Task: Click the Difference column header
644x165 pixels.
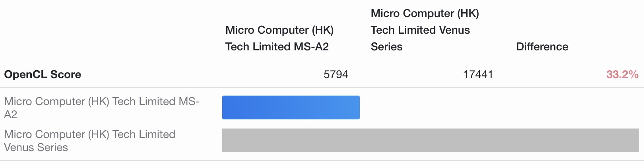Action: coord(542,47)
